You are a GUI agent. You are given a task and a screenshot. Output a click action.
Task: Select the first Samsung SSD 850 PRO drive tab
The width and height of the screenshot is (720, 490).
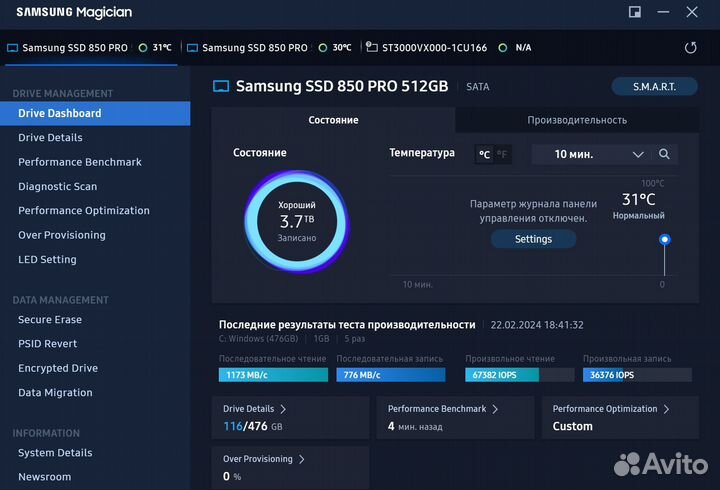[91, 48]
